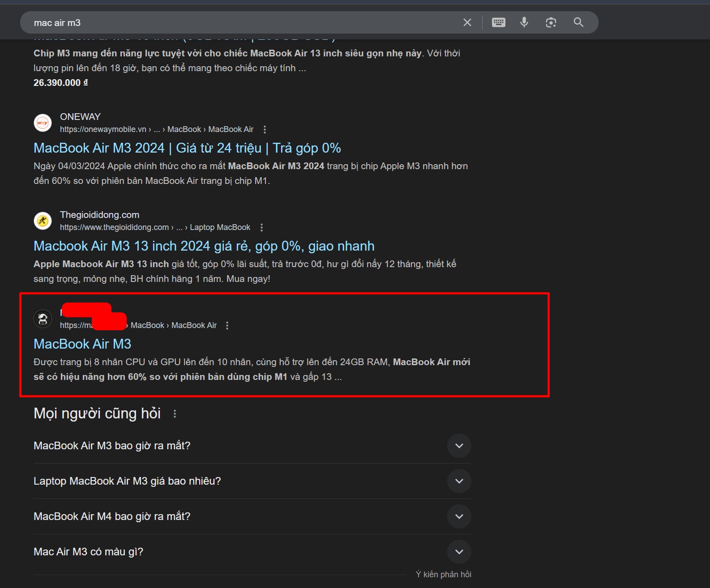Open search by image camera icon
Viewport: 710px width, 588px height.
point(551,22)
